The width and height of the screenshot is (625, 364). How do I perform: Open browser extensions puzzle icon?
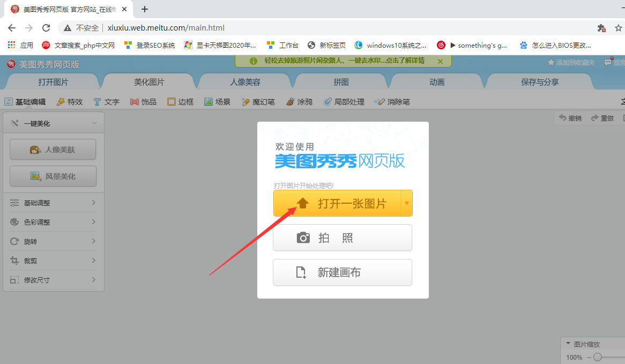pos(601,28)
